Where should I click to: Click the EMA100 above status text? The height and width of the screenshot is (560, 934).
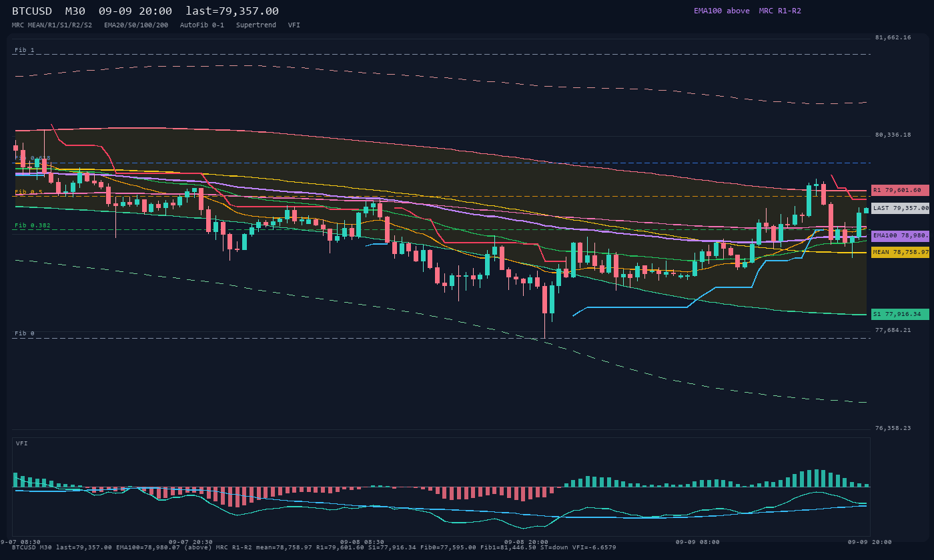[x=722, y=11]
